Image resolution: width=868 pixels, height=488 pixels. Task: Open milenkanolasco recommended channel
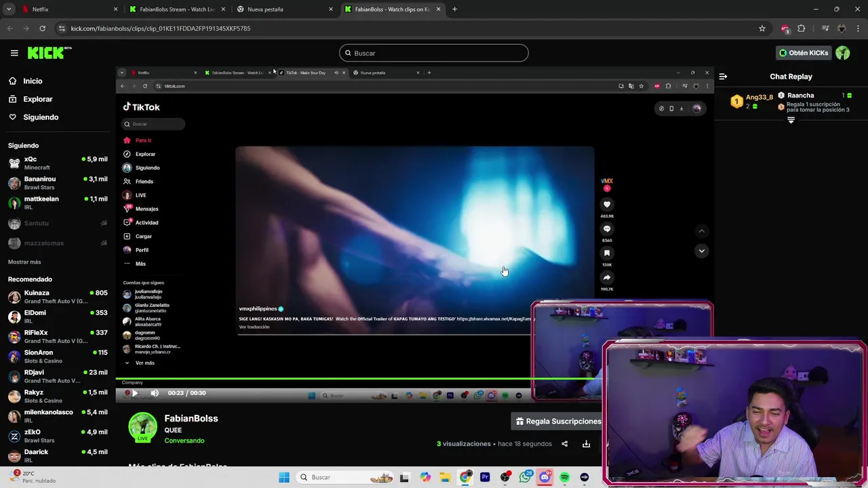[x=58, y=416]
